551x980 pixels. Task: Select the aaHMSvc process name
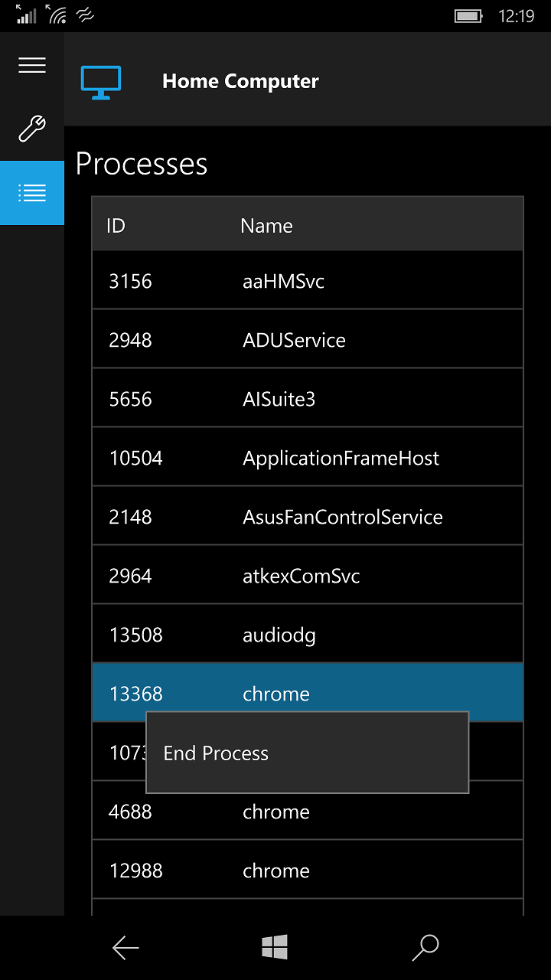point(284,281)
